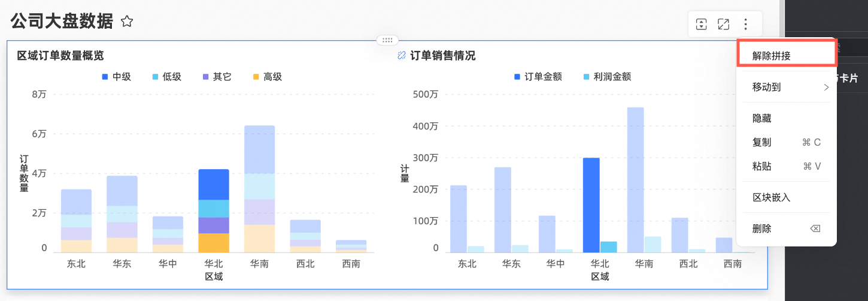868x301 pixels.
Task: Open the 移动到 submenu
Action: [x=786, y=87]
